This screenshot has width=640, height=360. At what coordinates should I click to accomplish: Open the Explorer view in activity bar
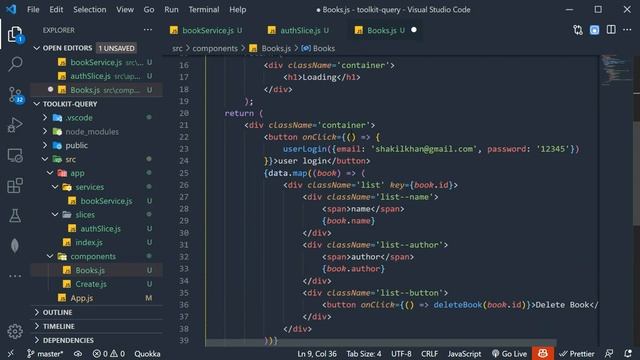pos(15,34)
